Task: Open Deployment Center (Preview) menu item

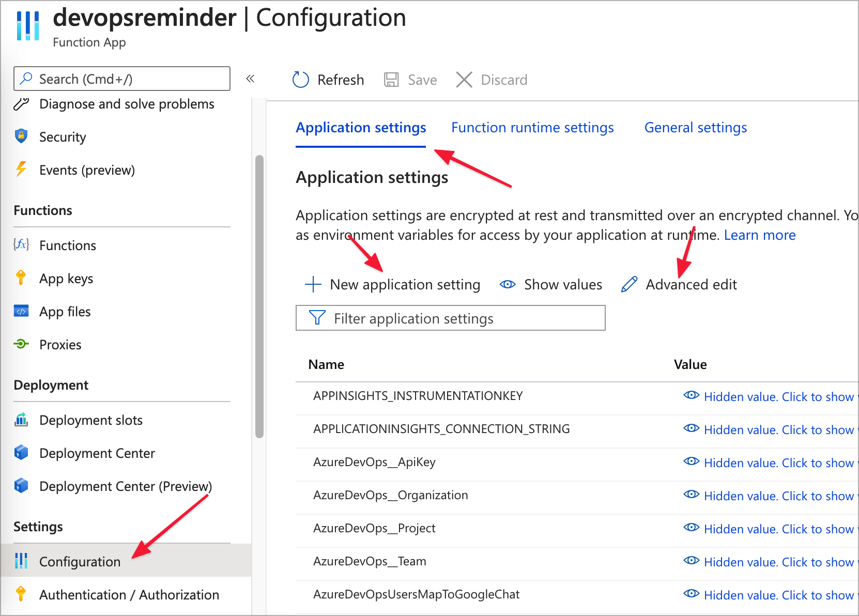Action: click(x=126, y=486)
